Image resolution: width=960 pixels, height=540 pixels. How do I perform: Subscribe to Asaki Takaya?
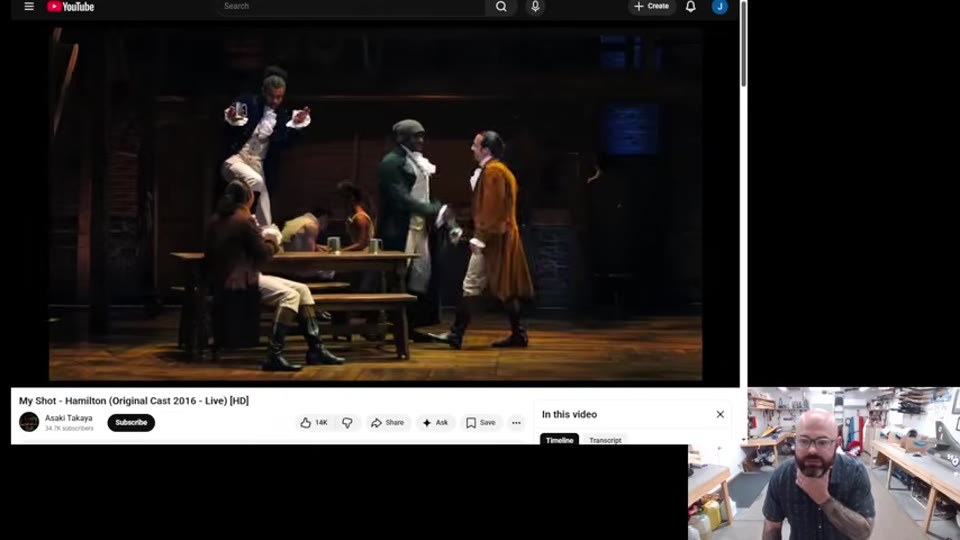click(131, 422)
